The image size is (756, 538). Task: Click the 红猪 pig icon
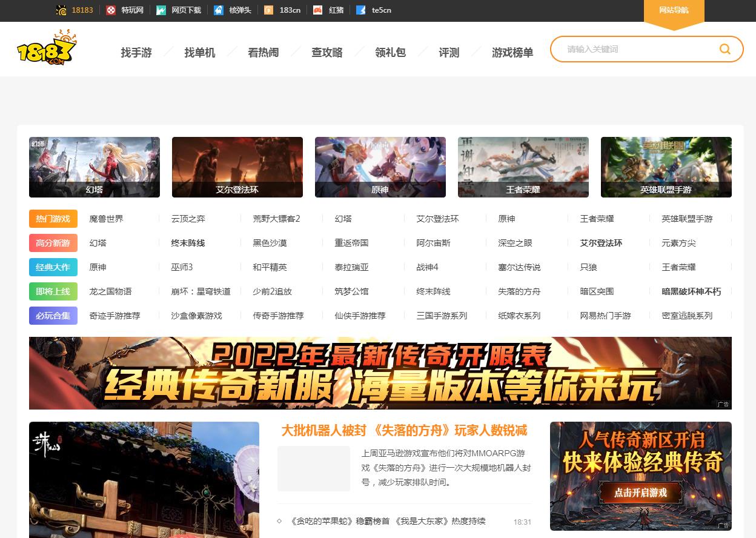(x=318, y=10)
